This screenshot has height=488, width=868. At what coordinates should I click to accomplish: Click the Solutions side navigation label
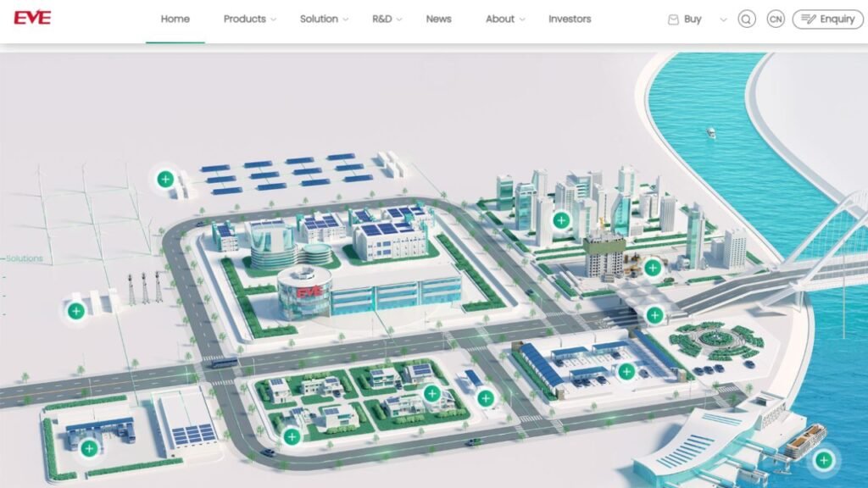[x=24, y=258]
